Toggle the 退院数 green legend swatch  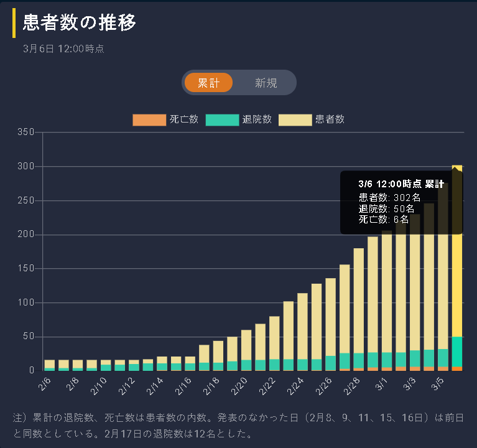222,119
